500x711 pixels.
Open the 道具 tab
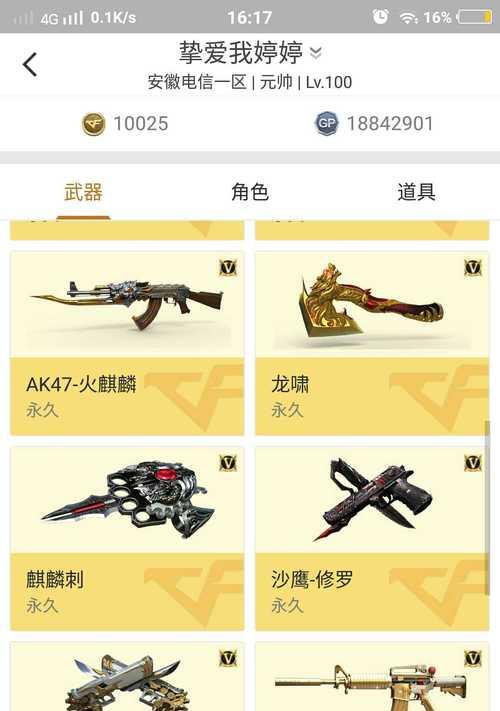point(417,192)
